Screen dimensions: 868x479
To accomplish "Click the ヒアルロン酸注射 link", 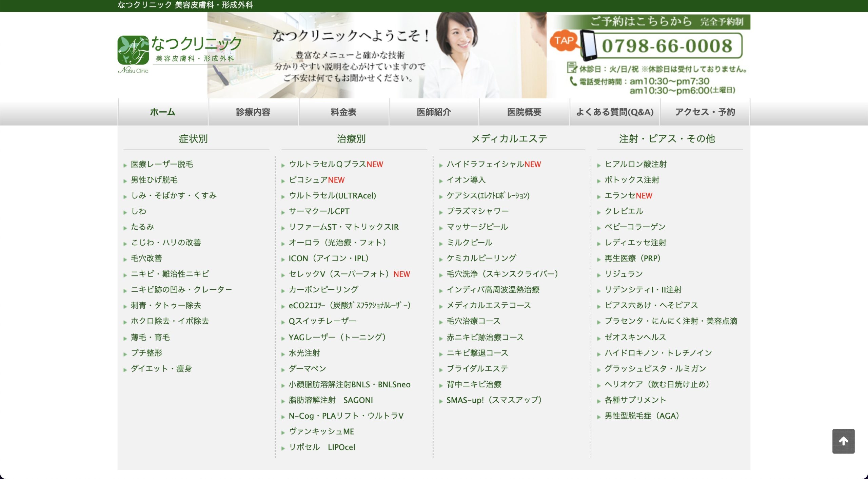I will click(635, 165).
